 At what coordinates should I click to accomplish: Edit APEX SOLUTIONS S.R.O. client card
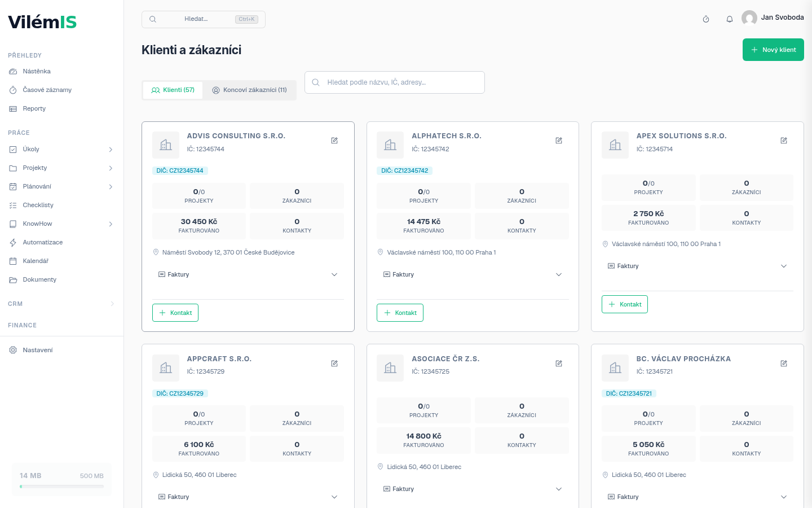pos(784,141)
